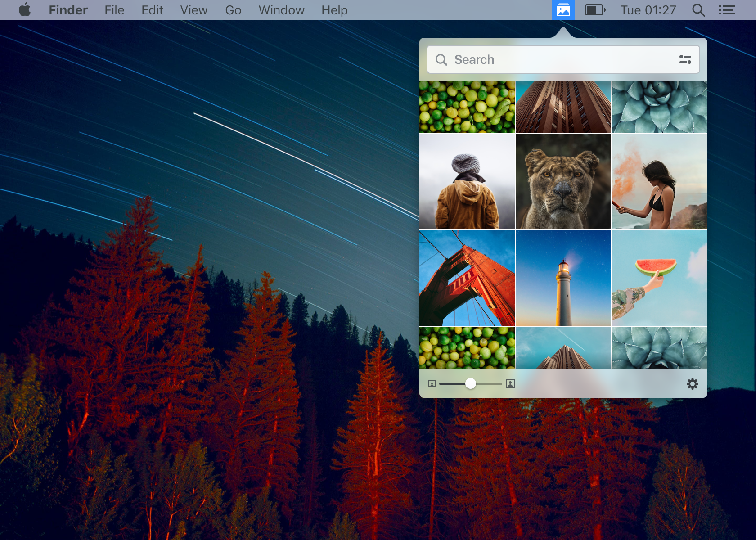This screenshot has height=540, width=756.
Task: Click the View menu button
Action: click(193, 10)
